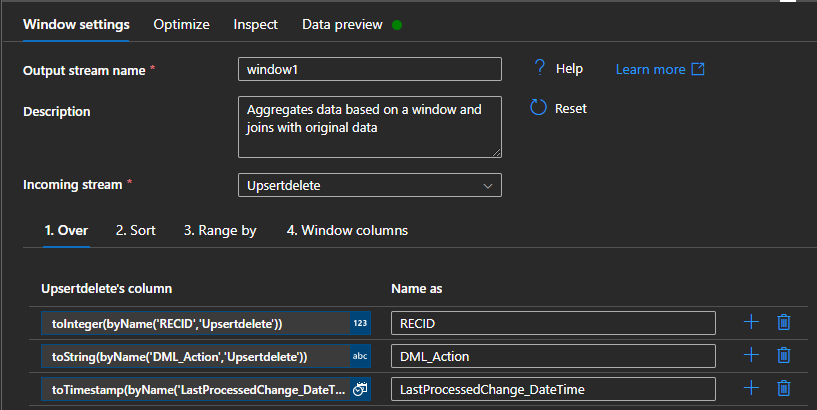Screen dimensions: 817x410
Task: Click the Name as column header
Action: click(416, 289)
